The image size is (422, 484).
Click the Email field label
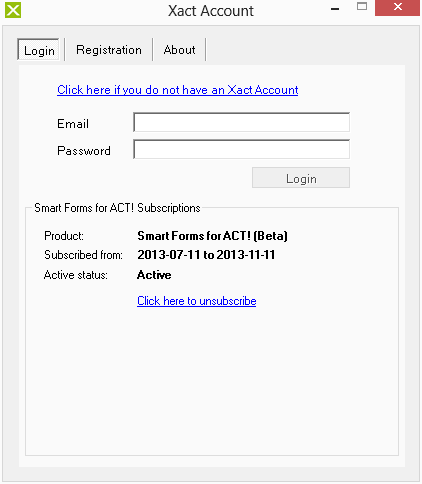click(x=73, y=124)
